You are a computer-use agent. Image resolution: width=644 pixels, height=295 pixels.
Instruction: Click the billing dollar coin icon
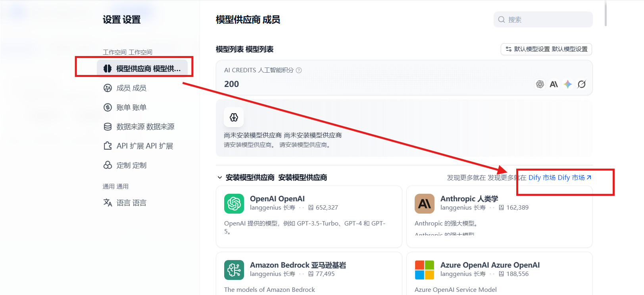point(108,108)
